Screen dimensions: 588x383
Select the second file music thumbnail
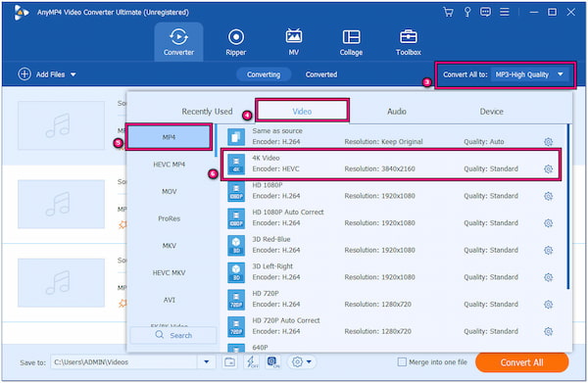click(61, 204)
